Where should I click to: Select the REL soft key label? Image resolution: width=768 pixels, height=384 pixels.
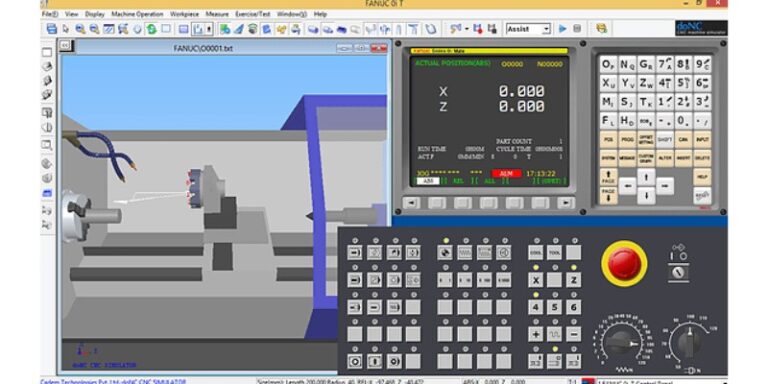tap(458, 181)
